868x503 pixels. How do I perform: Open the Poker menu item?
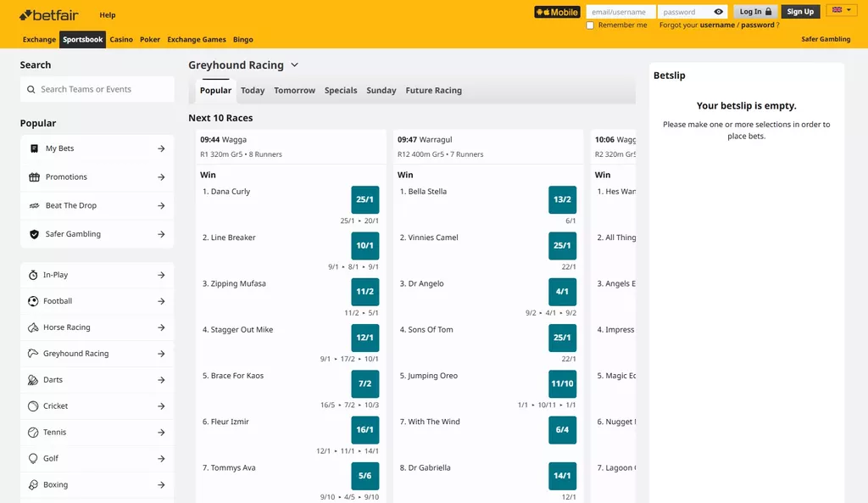point(150,39)
